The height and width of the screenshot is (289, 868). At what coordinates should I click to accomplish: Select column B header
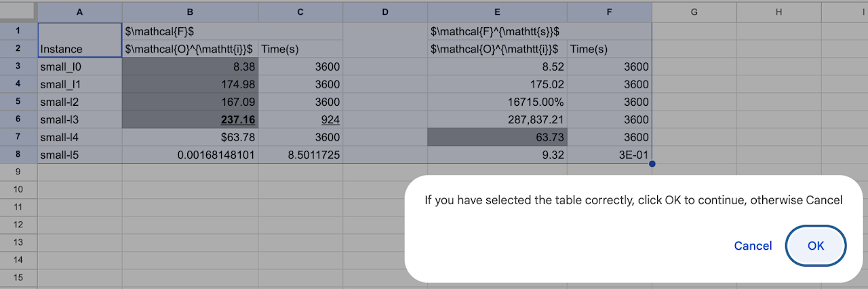190,12
